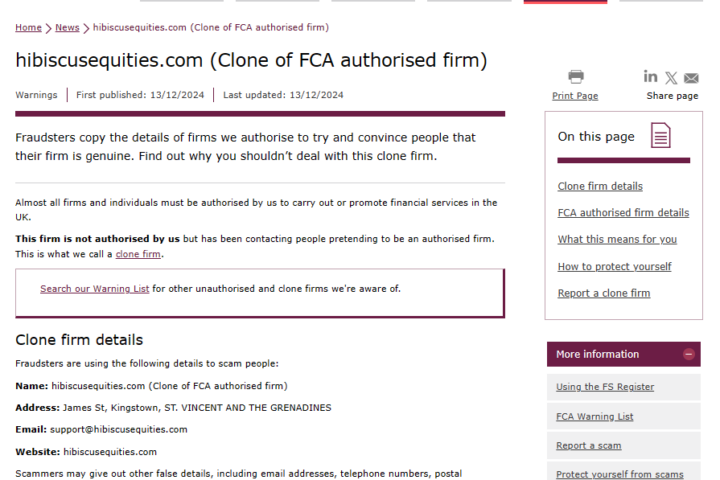
Task: Click the printer icon
Action: [575, 77]
